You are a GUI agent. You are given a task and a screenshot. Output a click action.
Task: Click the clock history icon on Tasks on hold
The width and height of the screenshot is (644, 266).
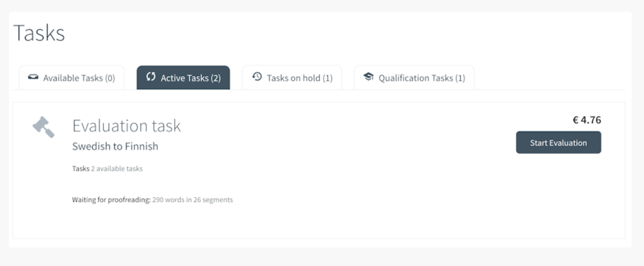[257, 76]
